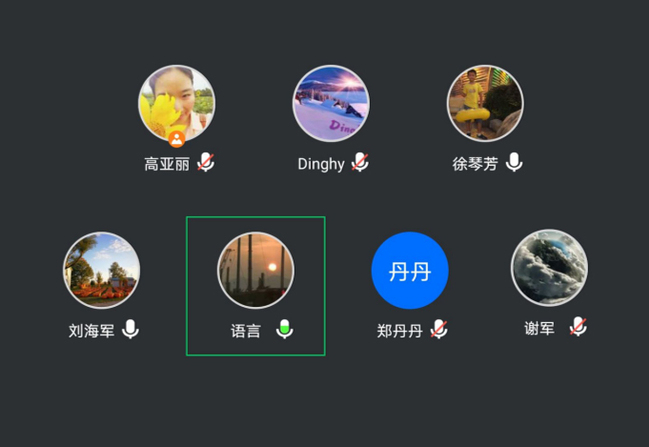Open Dinghy's snowy sunset avatar
Viewport: 649px width, 447px height.
331,103
